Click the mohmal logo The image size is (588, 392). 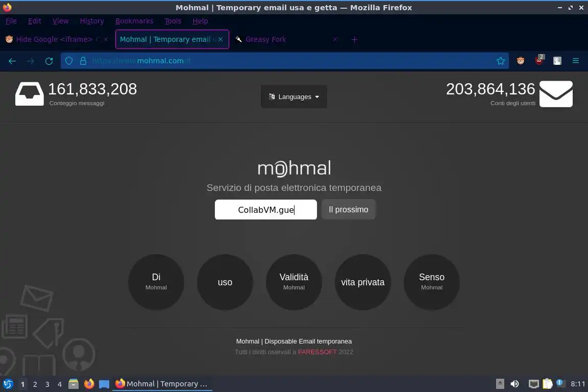(x=294, y=168)
